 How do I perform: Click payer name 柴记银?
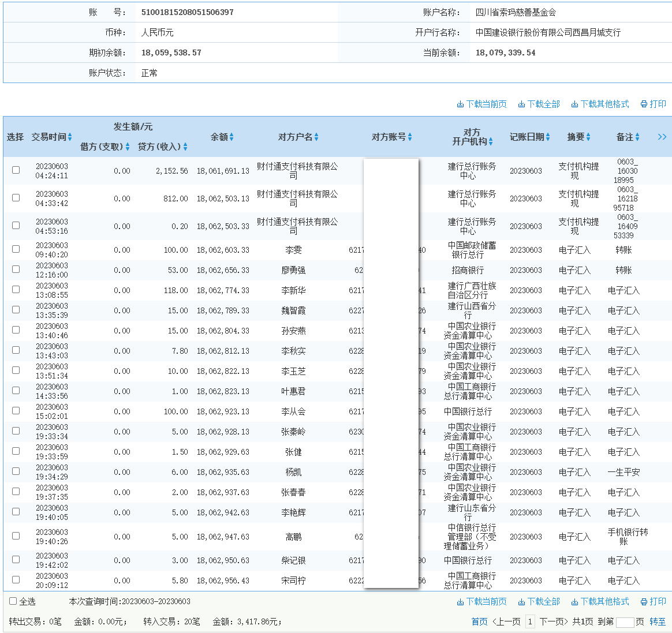[294, 560]
